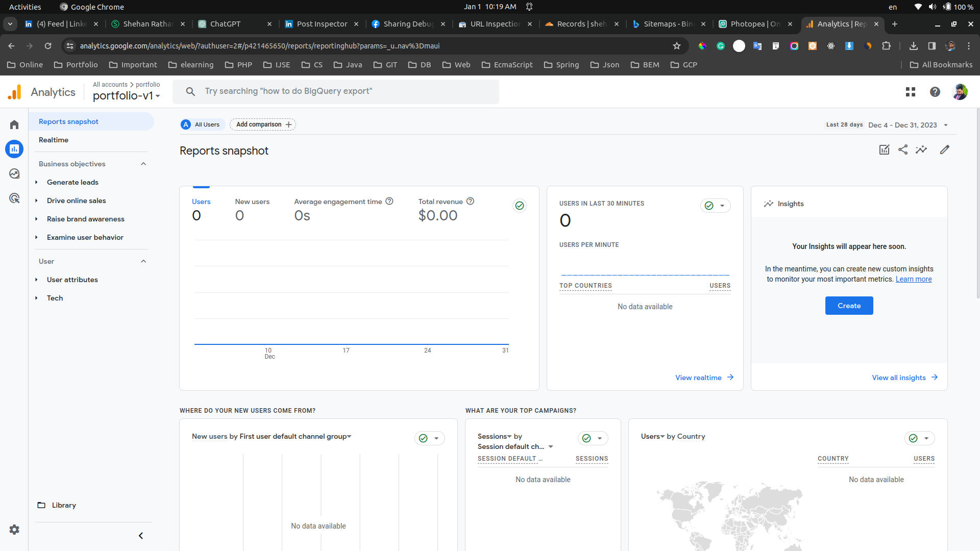Open the Explore icon in left rail
Image resolution: width=980 pixels, height=551 pixels.
(x=14, y=174)
